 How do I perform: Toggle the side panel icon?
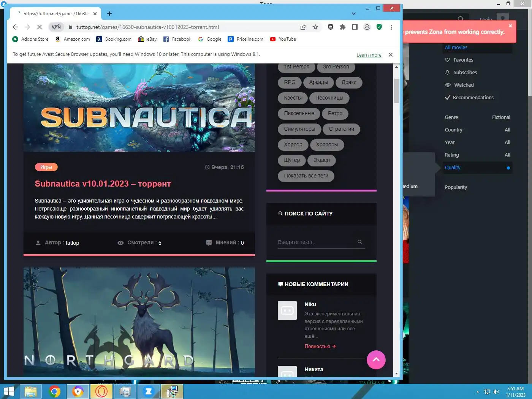tap(355, 27)
